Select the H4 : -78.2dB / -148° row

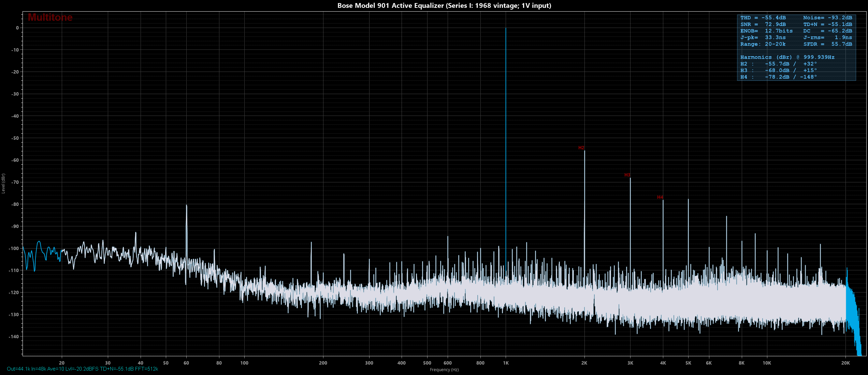[x=779, y=77]
